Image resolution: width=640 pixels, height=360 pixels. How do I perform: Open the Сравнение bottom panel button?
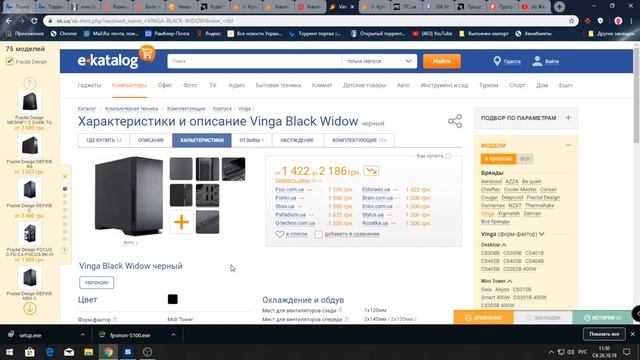click(483, 318)
